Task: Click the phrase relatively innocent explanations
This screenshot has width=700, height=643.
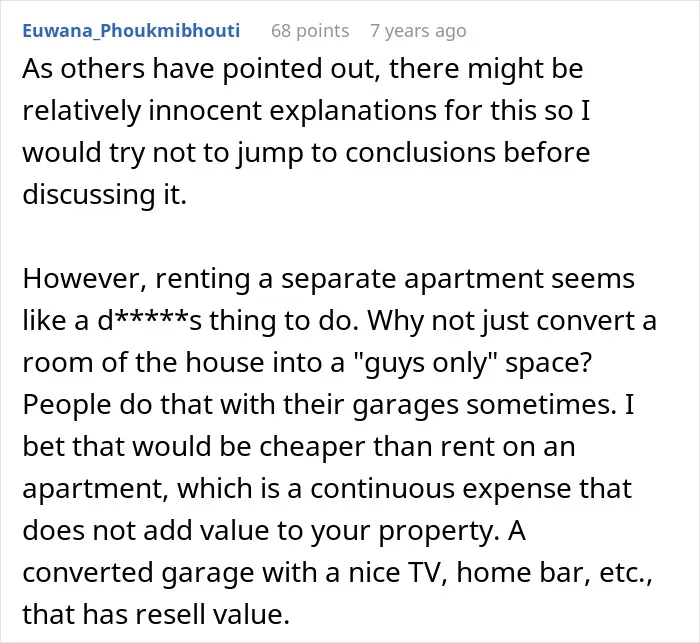Action: tap(229, 111)
